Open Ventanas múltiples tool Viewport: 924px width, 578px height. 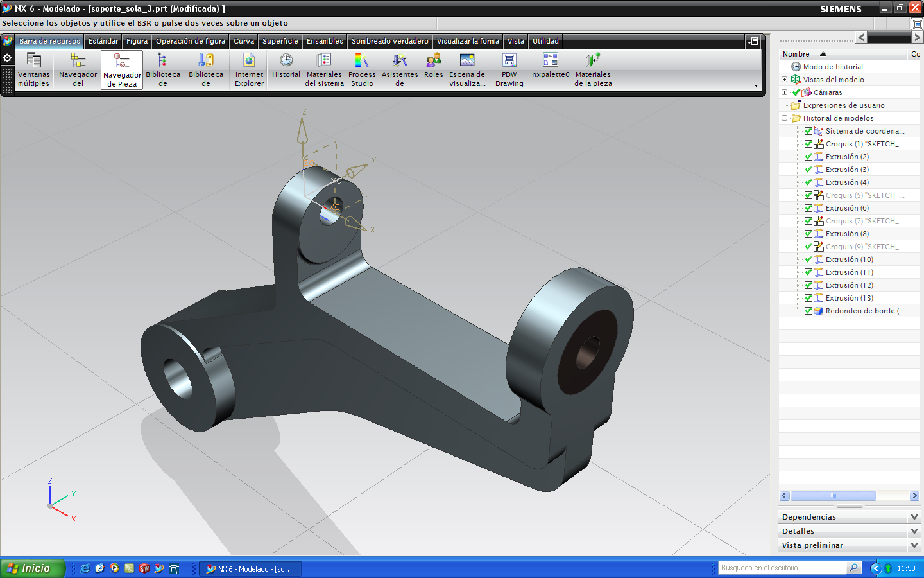[x=33, y=70]
